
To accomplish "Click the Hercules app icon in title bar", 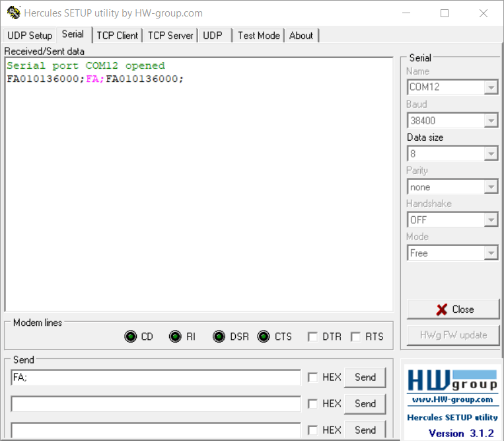I will tap(13, 13).
